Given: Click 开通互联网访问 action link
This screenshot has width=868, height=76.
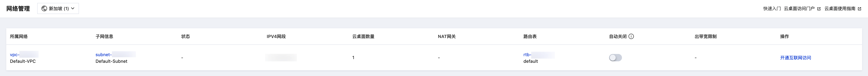Looking at the screenshot, I should point(795,58).
